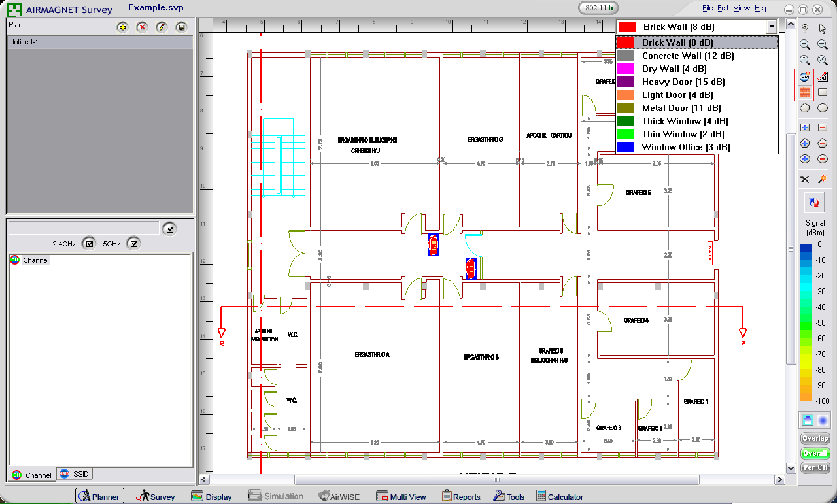837x504 pixels.
Task: Open the View menu
Action: click(x=742, y=8)
